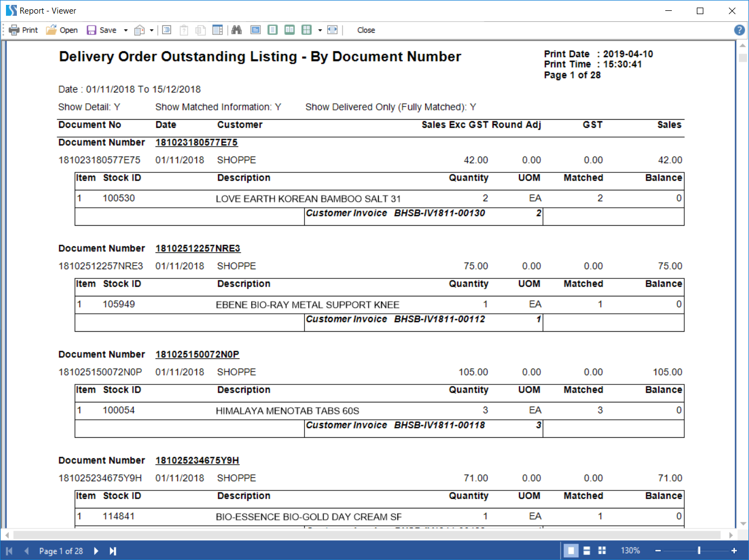The height and width of the screenshot is (560, 749).
Task: Click the horizontal scrollbar right arrow
Action: (731, 535)
